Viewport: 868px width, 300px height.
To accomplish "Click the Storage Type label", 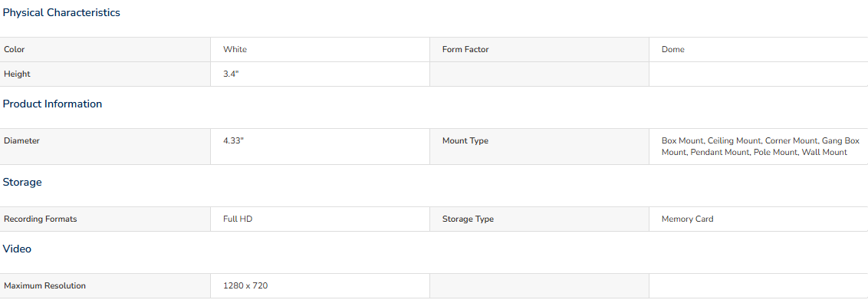I will click(468, 219).
